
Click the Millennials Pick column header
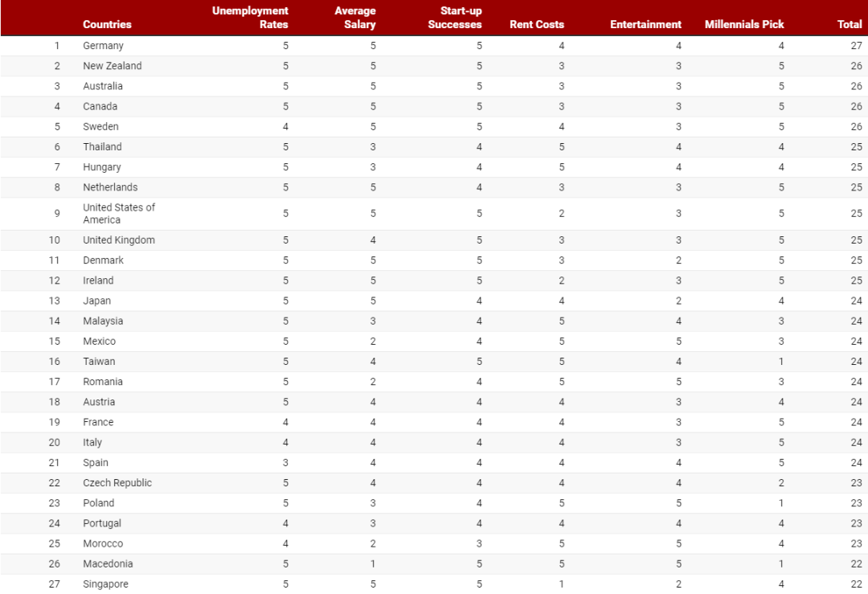(744, 24)
